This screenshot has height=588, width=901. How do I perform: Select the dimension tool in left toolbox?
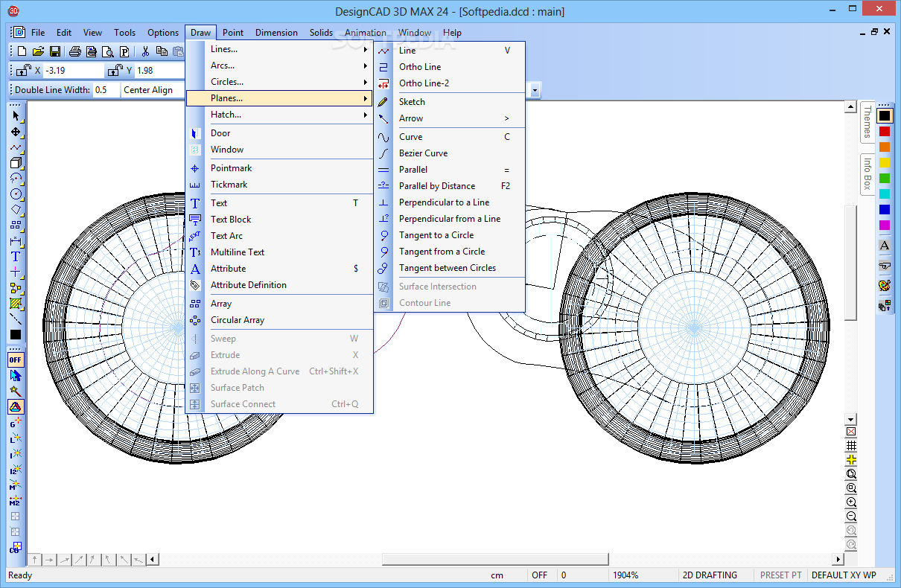16,241
